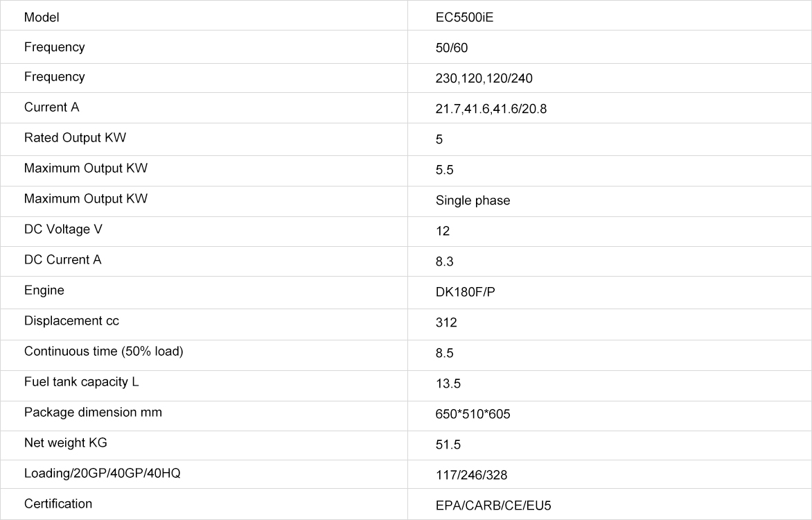The width and height of the screenshot is (812, 520).
Task: Click the Fuel tank capacity L label
Action: 81,382
